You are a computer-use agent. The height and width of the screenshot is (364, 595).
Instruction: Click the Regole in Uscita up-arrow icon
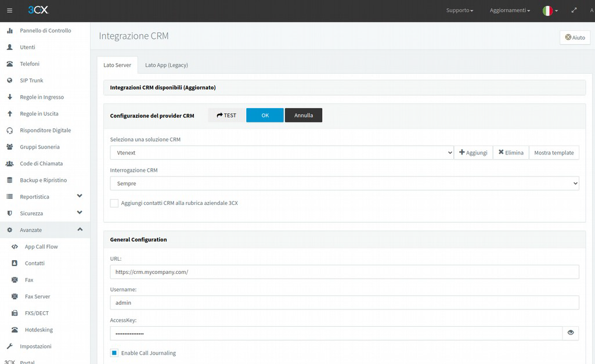pos(10,113)
